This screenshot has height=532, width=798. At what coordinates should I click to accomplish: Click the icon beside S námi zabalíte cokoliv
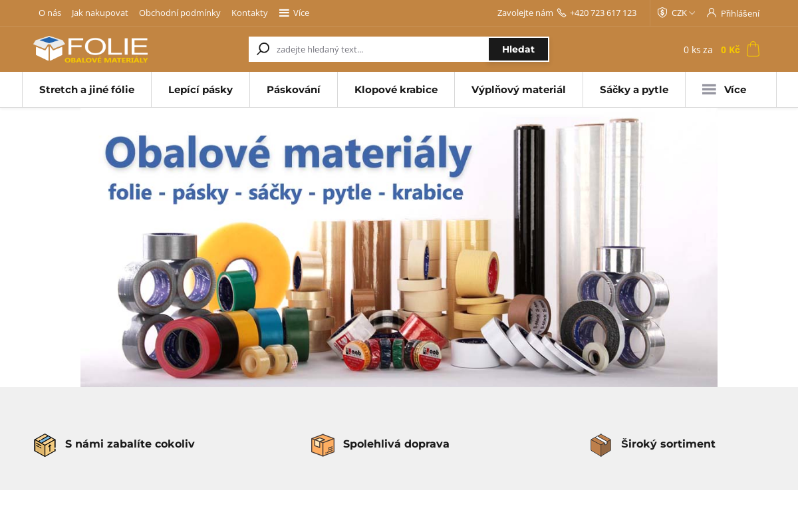(x=45, y=444)
